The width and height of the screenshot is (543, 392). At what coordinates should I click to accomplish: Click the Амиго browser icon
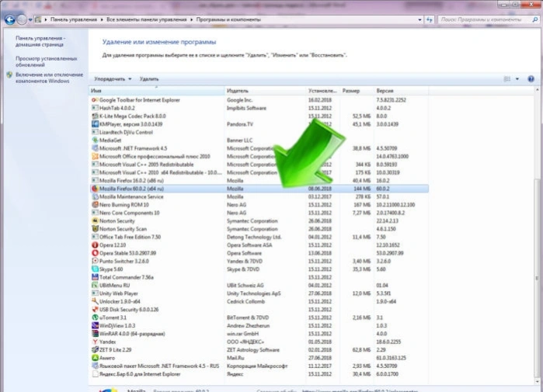tap(95, 358)
